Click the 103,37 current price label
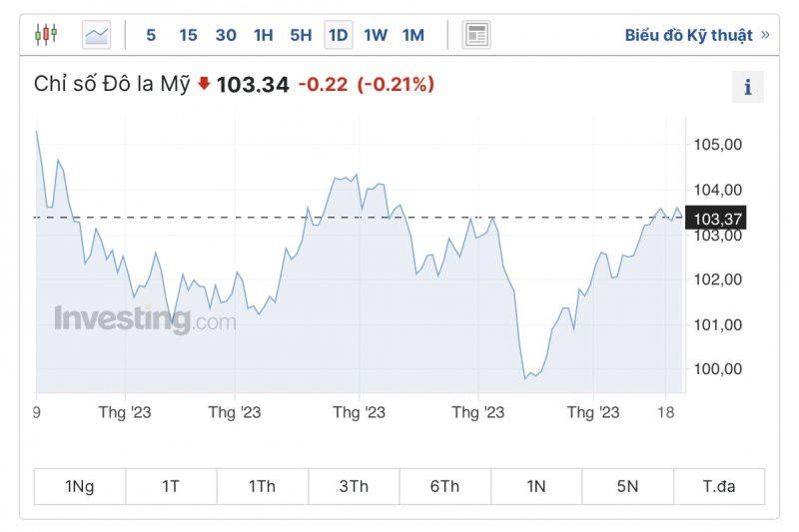This screenshot has height=532, width=799. point(716,219)
